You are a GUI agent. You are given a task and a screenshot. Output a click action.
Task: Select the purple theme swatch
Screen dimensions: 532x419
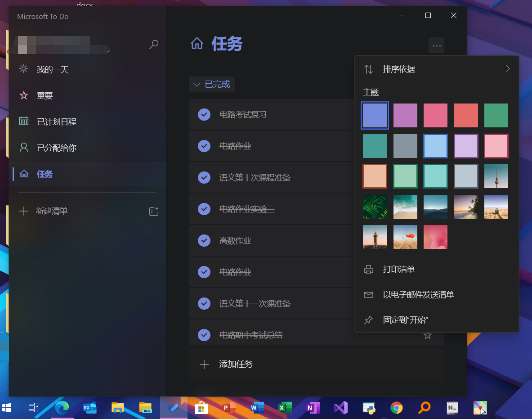[405, 116]
